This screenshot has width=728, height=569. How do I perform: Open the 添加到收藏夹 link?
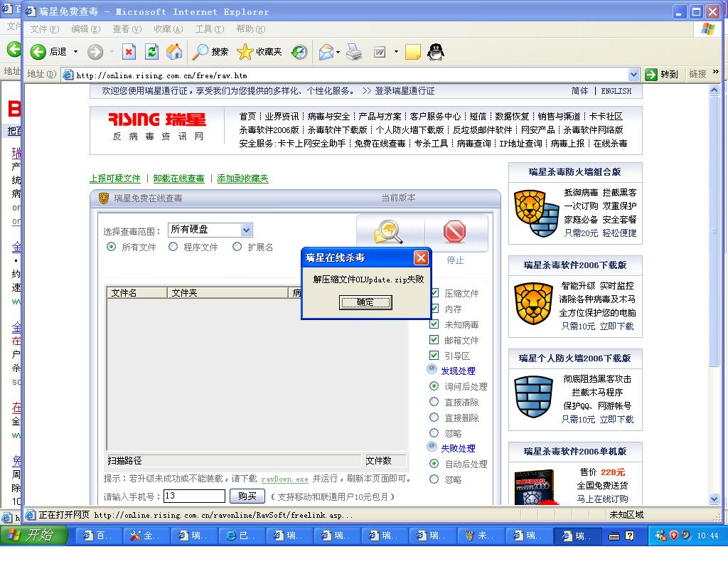click(x=243, y=179)
